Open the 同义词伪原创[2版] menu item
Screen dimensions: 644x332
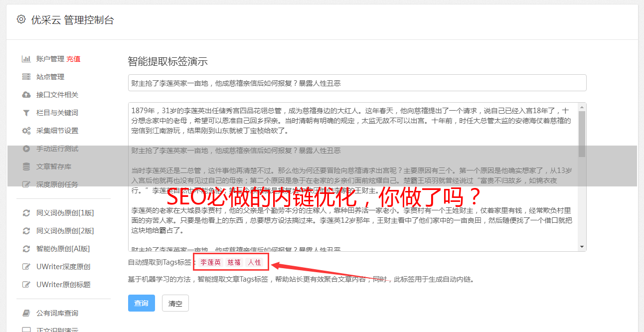point(65,231)
